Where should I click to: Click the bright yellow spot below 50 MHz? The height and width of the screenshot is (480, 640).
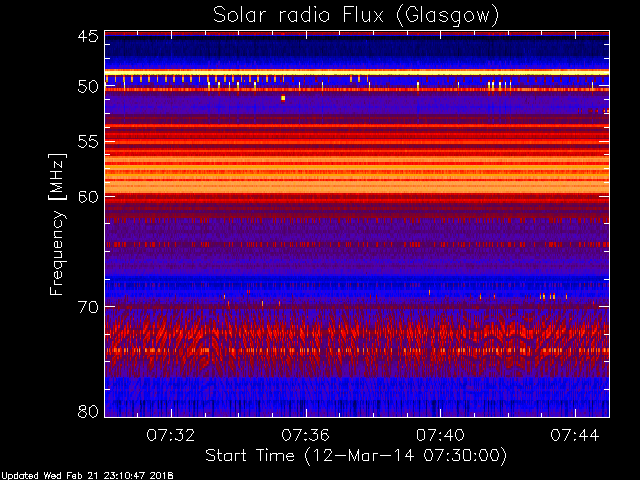[x=283, y=98]
